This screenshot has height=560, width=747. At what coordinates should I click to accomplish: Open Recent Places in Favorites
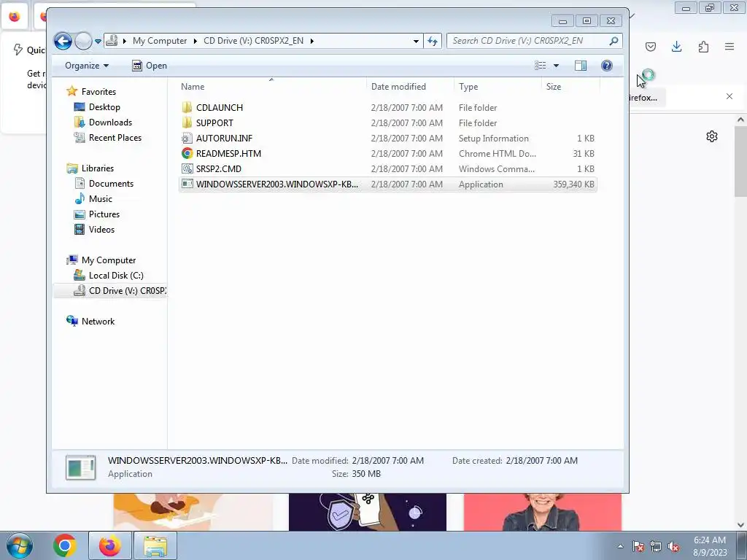pos(115,138)
